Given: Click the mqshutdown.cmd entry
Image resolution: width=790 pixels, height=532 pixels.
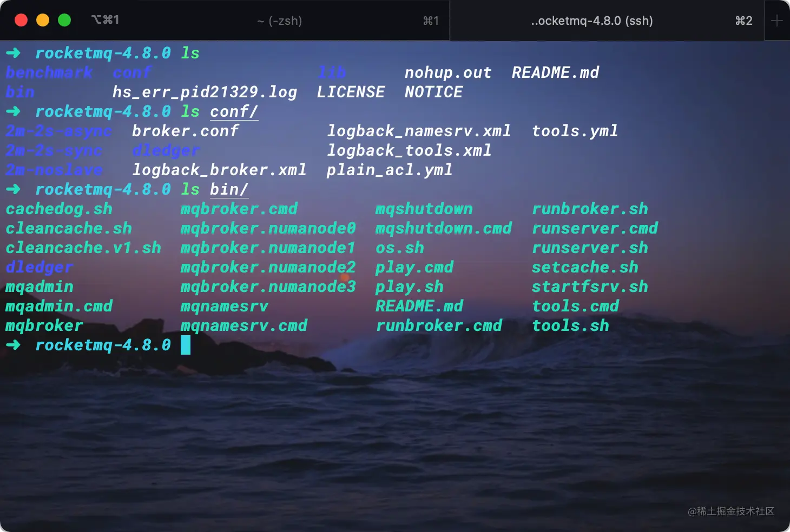Looking at the screenshot, I should (x=443, y=228).
